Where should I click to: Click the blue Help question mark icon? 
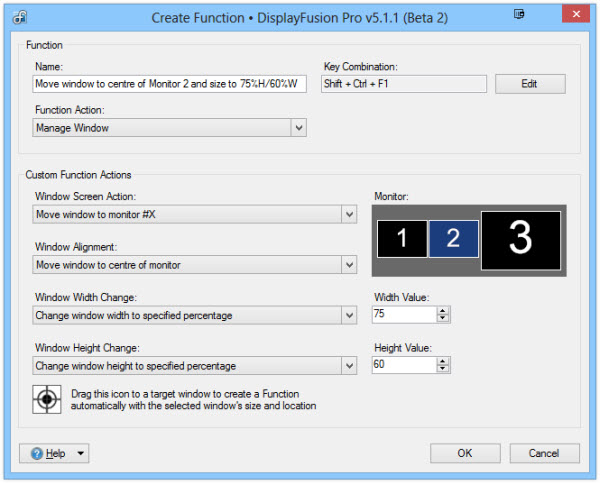click(37, 454)
